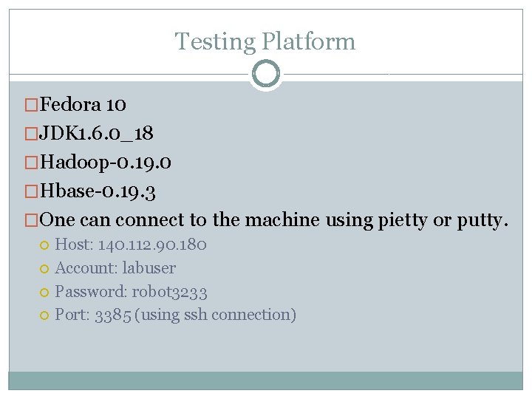
Task: Click the Testing Platform title text
Action: 265,41
